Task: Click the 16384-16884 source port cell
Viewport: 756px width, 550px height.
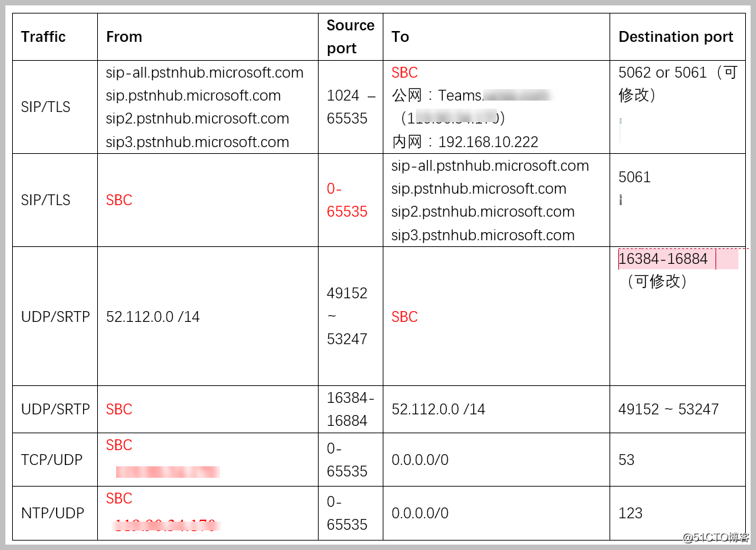Action: coord(350,409)
